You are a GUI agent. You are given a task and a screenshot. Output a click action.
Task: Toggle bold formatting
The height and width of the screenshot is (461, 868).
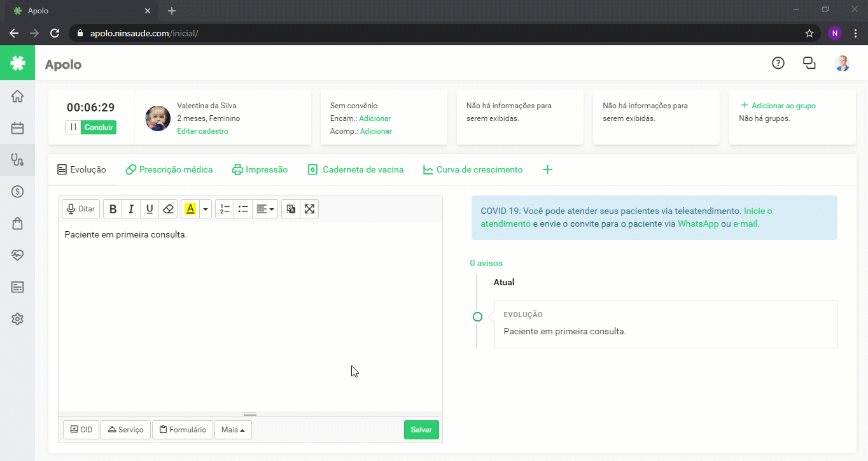tap(113, 209)
